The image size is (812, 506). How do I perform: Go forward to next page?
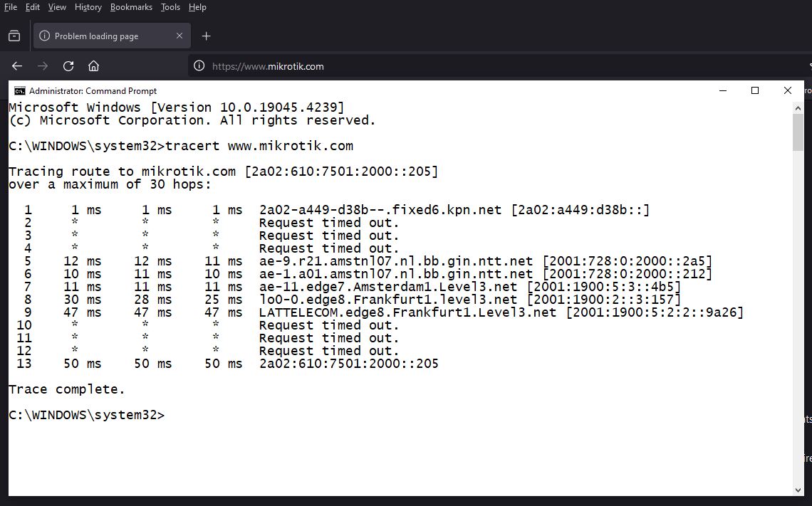pyautogui.click(x=43, y=66)
